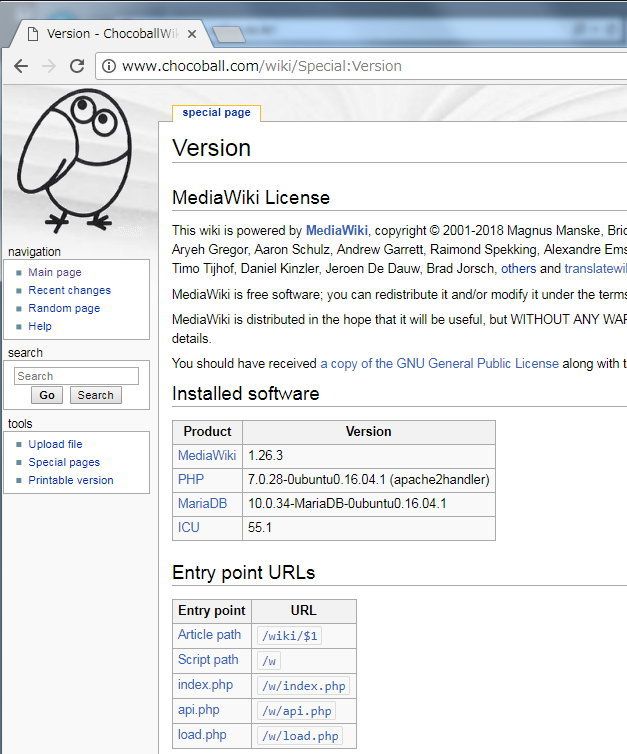Click the Go button
Screen dimensions: 627x754
coord(47,395)
